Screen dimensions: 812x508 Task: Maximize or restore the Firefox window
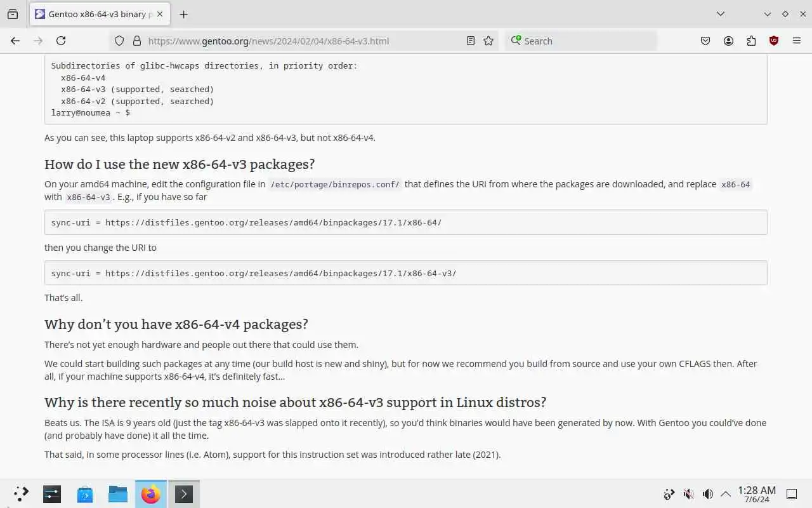click(785, 14)
